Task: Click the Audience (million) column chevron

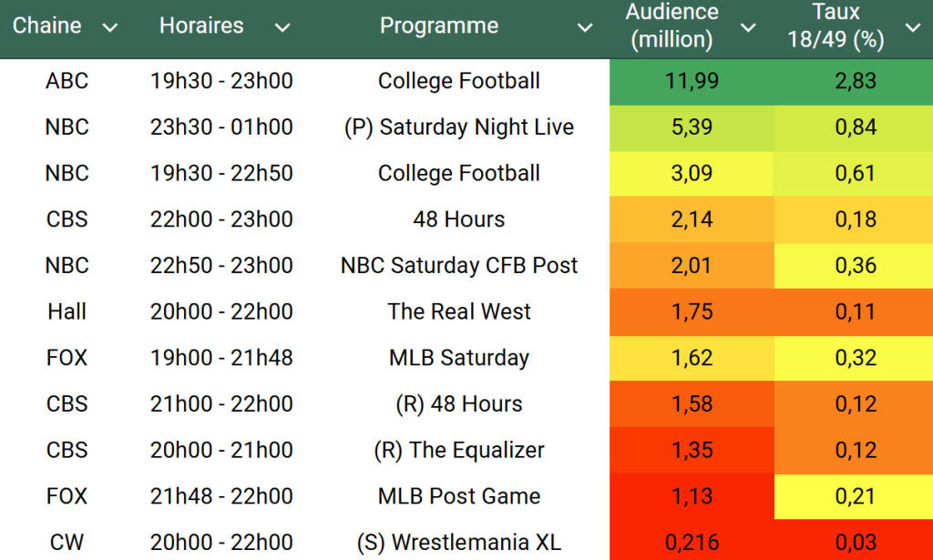Action: (x=748, y=27)
